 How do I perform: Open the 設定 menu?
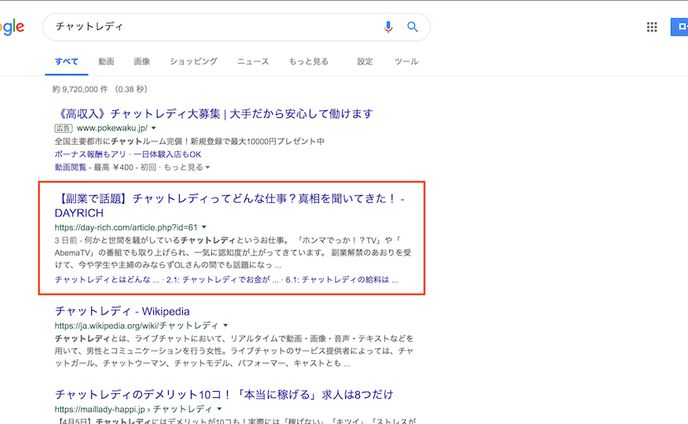point(365,61)
